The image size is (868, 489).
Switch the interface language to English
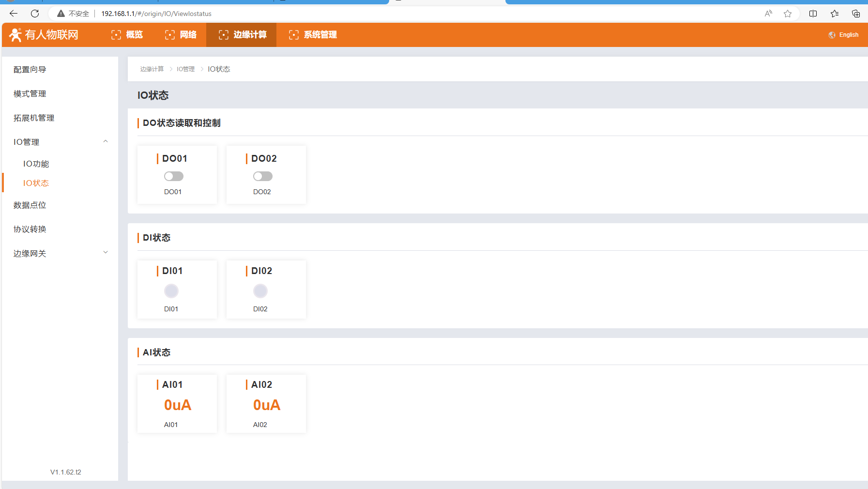[843, 35]
